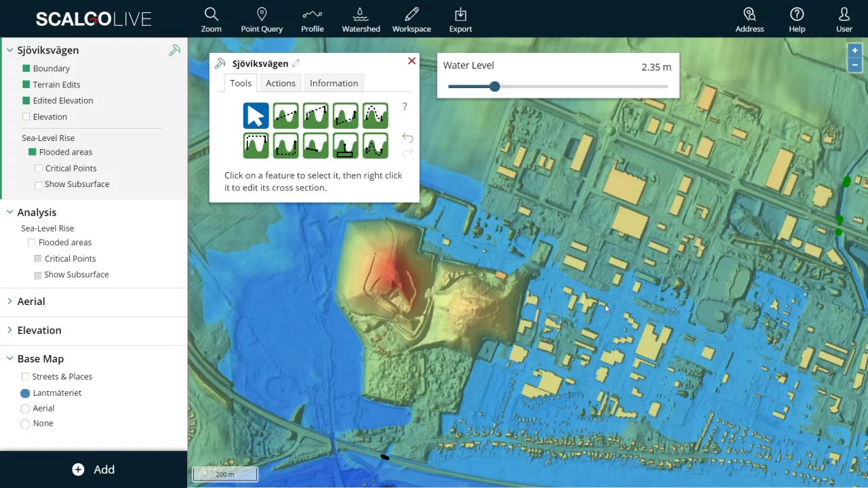The width and height of the screenshot is (868, 488).
Task: Click the Water Level slider handle
Action: [495, 87]
